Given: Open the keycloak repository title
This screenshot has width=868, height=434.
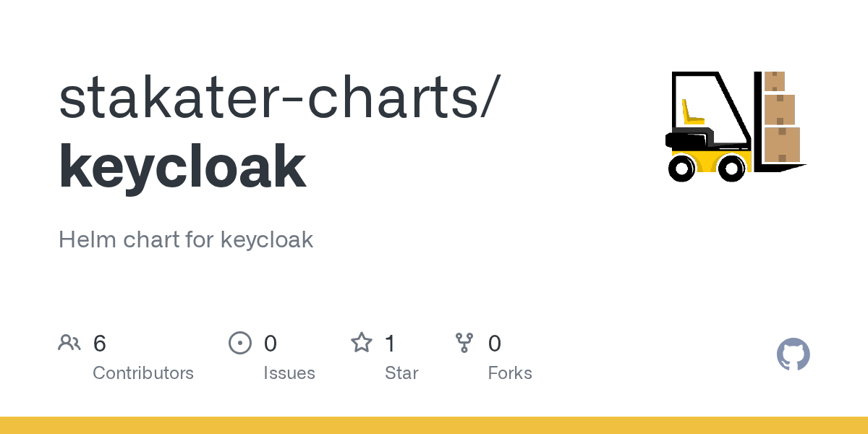Looking at the screenshot, I should tap(182, 166).
